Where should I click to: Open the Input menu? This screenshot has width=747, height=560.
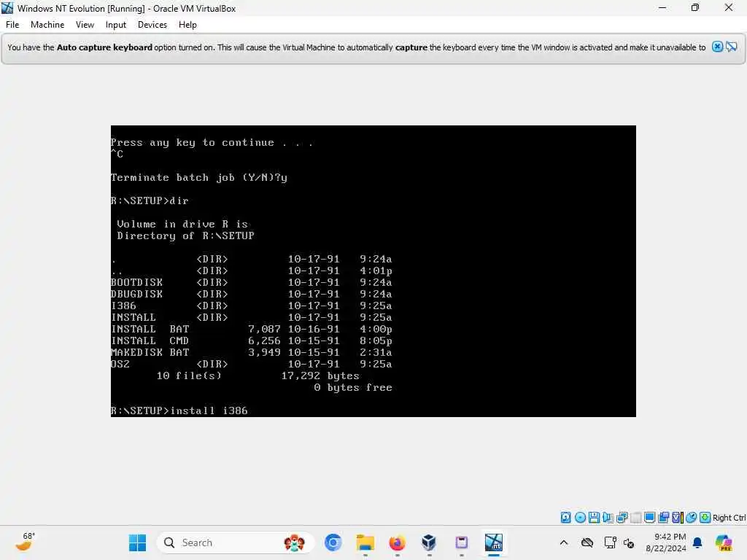116,25
